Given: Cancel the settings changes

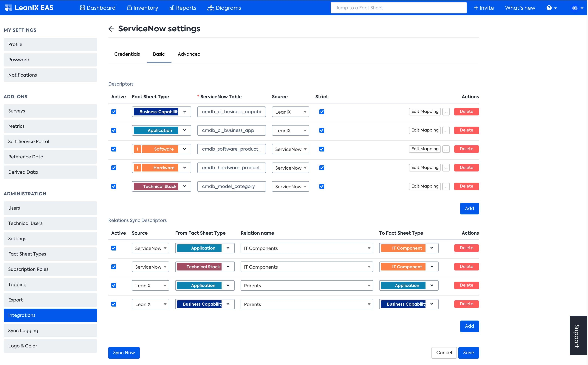Looking at the screenshot, I should click(x=444, y=353).
